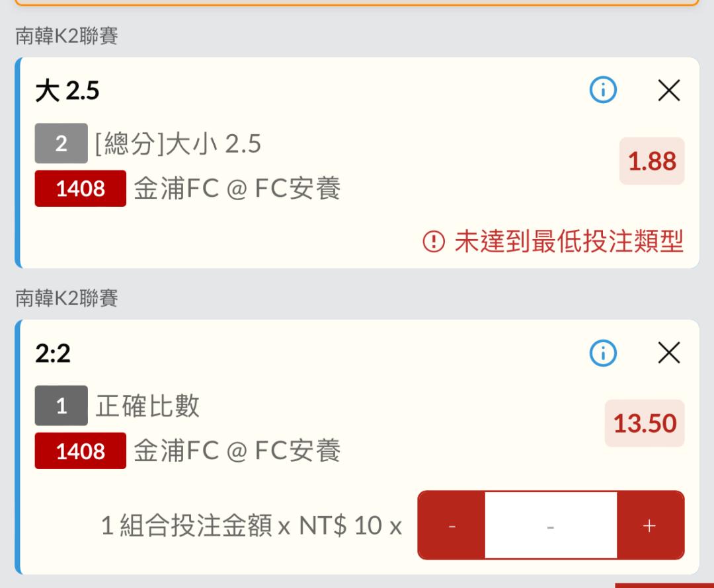Open info for the 2:2 bet
The image size is (714, 588).
(603, 353)
